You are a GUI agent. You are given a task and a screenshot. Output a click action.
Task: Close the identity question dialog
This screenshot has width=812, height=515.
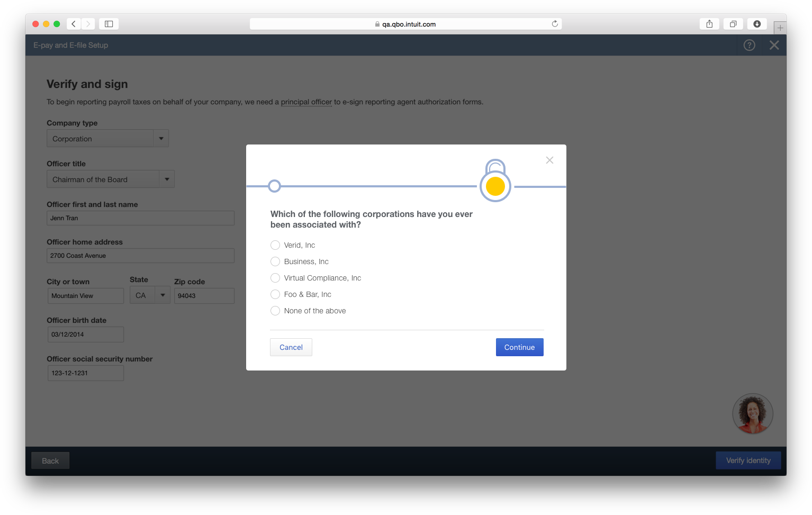pos(549,160)
